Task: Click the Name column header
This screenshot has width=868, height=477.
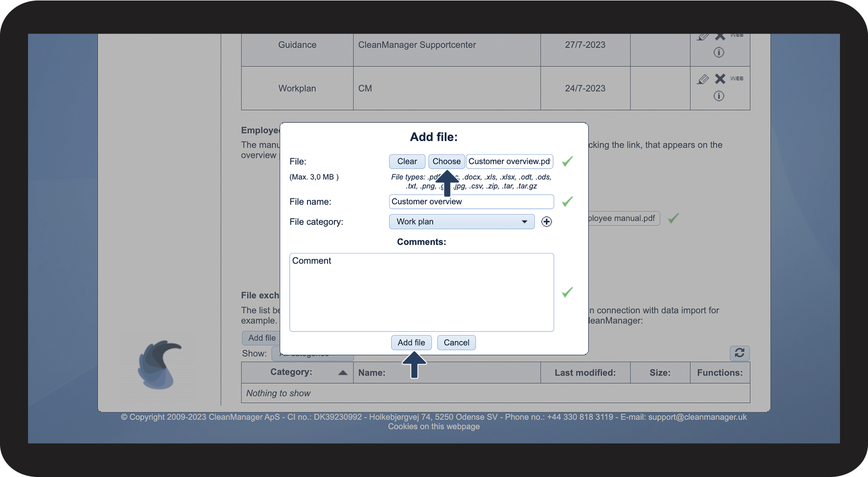Action: (372, 373)
